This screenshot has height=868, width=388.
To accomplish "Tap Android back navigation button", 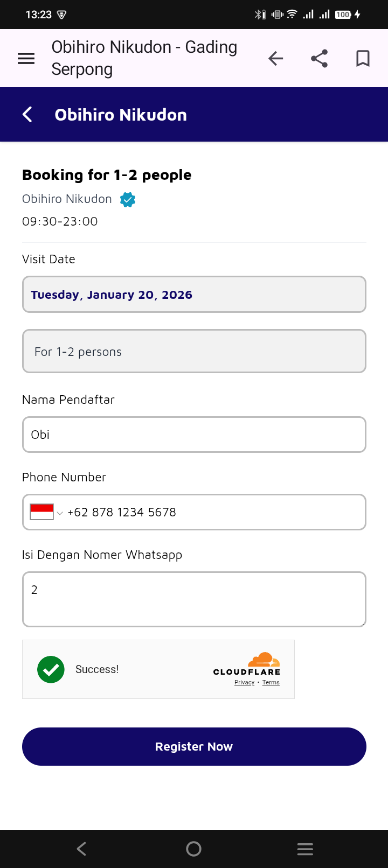I will pyautogui.click(x=81, y=849).
